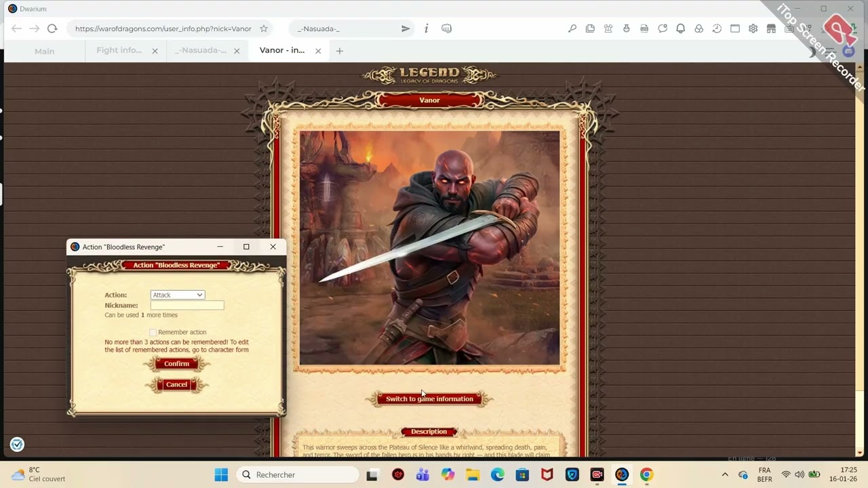Open the shop storefront icon in toolbar
Viewport: 868px width, 488px height.
pos(771,28)
